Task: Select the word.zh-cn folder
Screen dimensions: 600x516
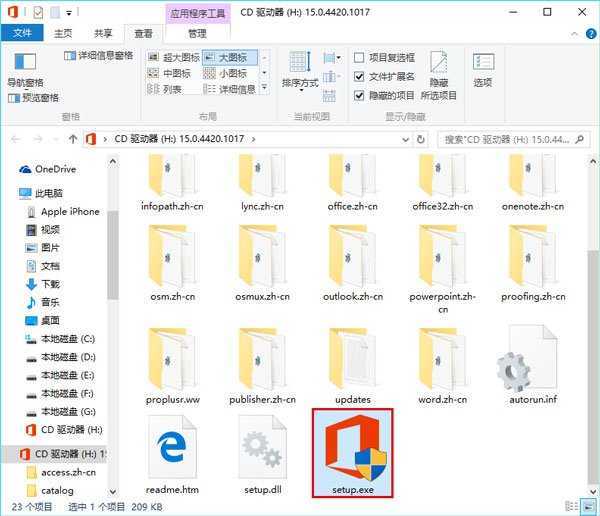Action: [x=443, y=366]
